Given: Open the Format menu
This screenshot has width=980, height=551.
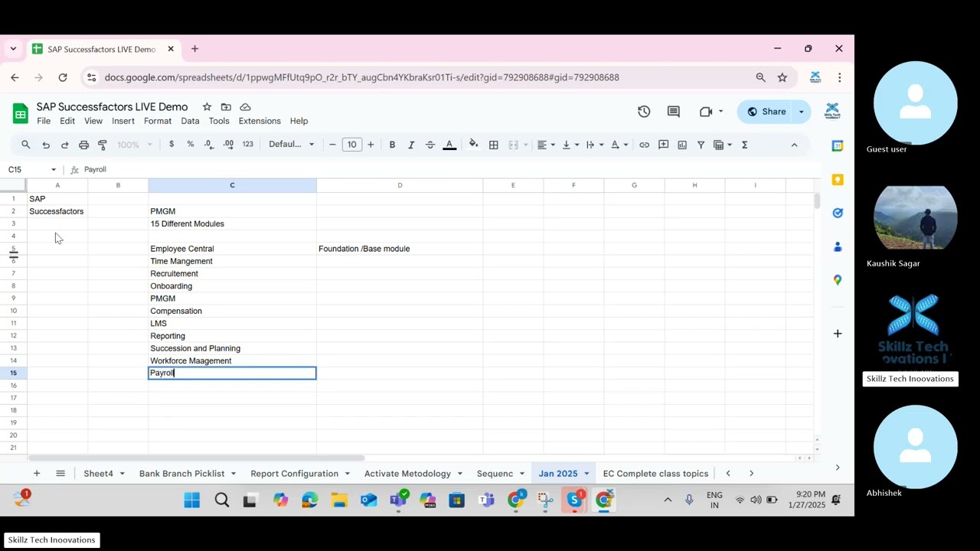Looking at the screenshot, I should 158,121.
